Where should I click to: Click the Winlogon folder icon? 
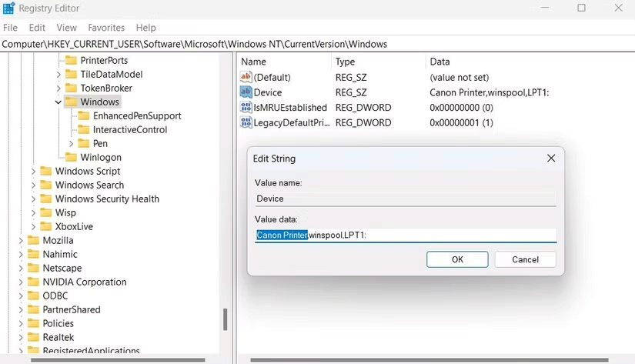pyautogui.click(x=71, y=158)
